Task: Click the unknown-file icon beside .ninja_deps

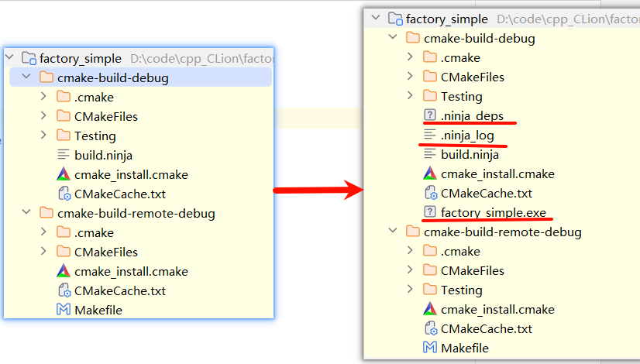Action: (x=430, y=115)
